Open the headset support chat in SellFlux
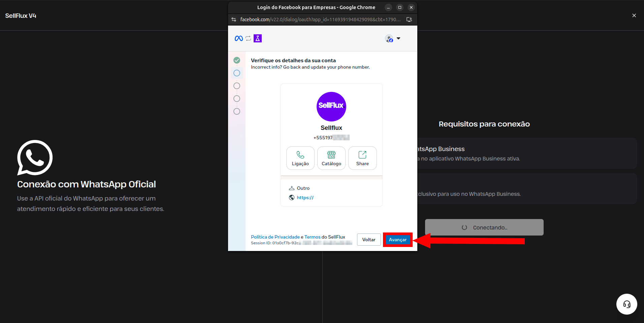 627,304
